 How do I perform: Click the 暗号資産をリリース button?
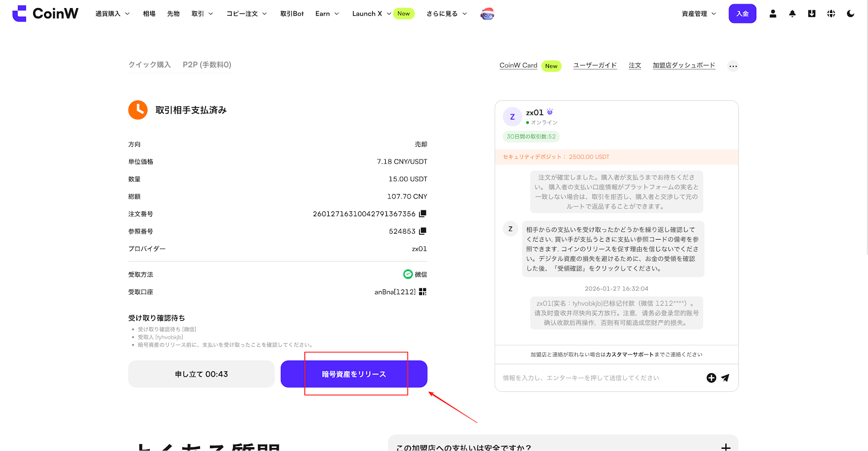(x=354, y=374)
